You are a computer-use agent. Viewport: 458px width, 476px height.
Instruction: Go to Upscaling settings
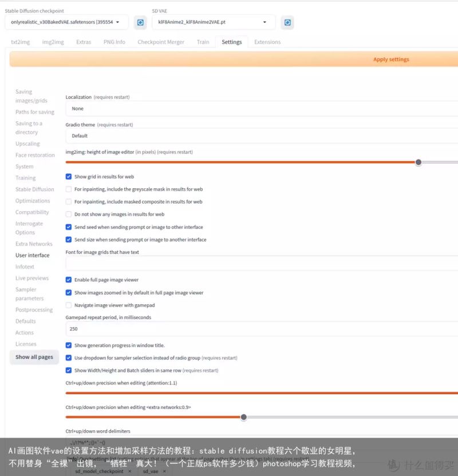point(27,144)
